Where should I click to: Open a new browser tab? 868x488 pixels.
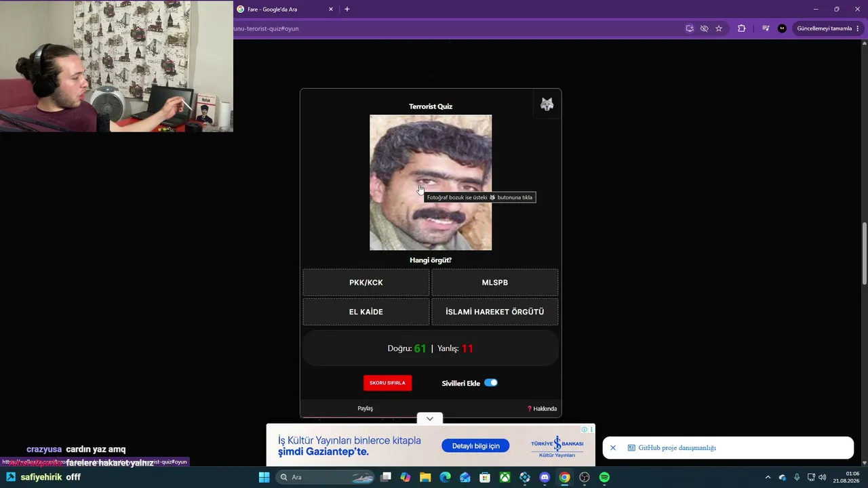click(347, 9)
